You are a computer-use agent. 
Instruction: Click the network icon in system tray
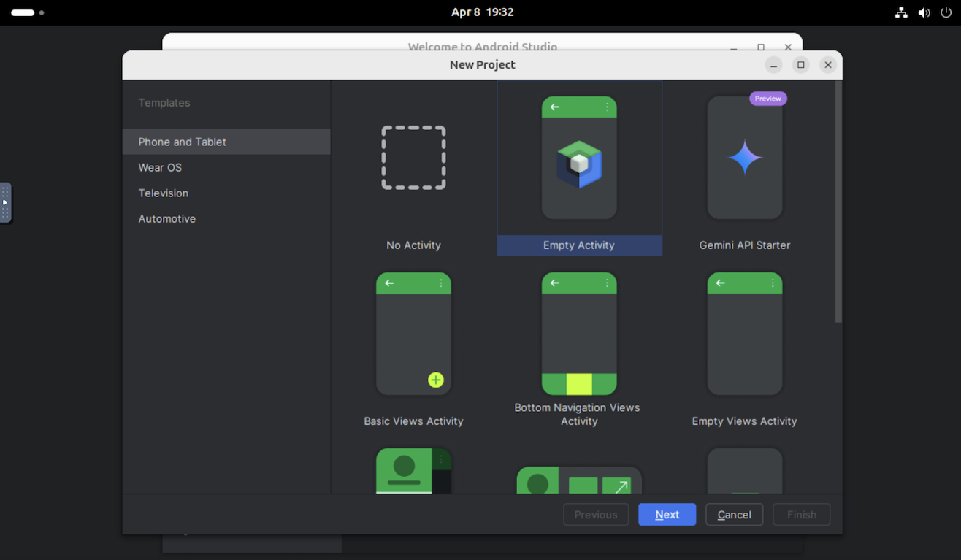[x=901, y=12]
